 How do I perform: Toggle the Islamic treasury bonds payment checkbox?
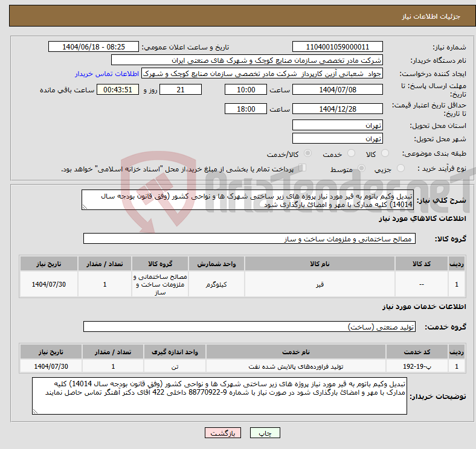click(302, 168)
